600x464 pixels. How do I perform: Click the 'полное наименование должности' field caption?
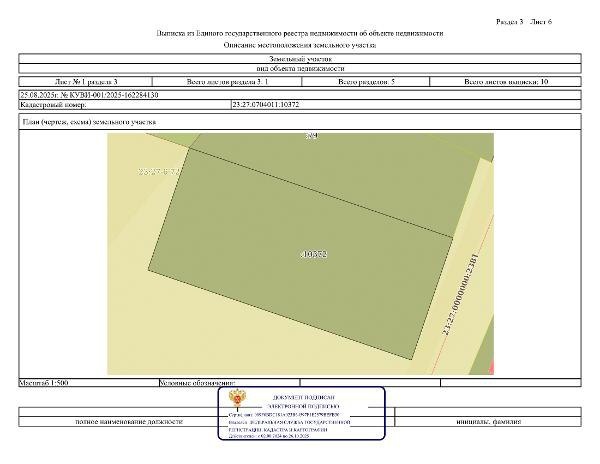click(x=129, y=422)
